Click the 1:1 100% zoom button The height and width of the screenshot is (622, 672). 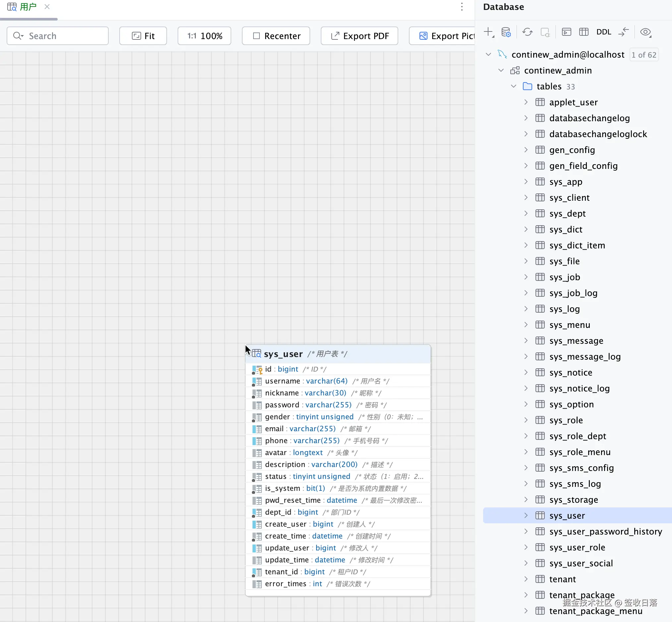(204, 36)
